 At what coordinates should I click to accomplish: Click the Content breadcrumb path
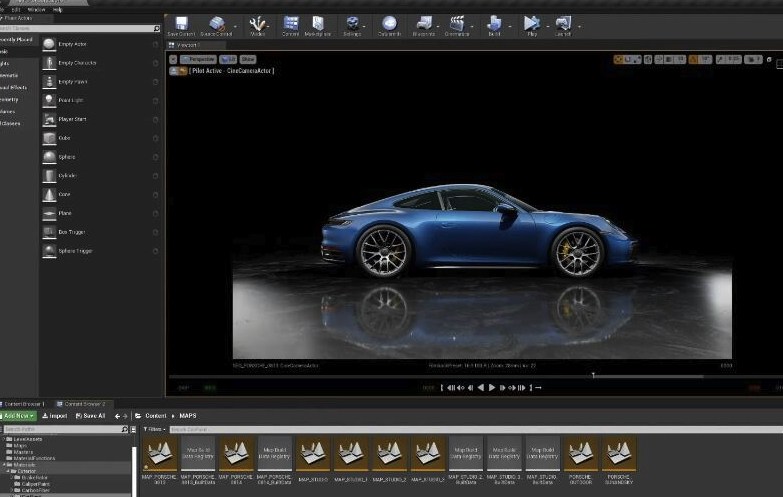pyautogui.click(x=156, y=416)
